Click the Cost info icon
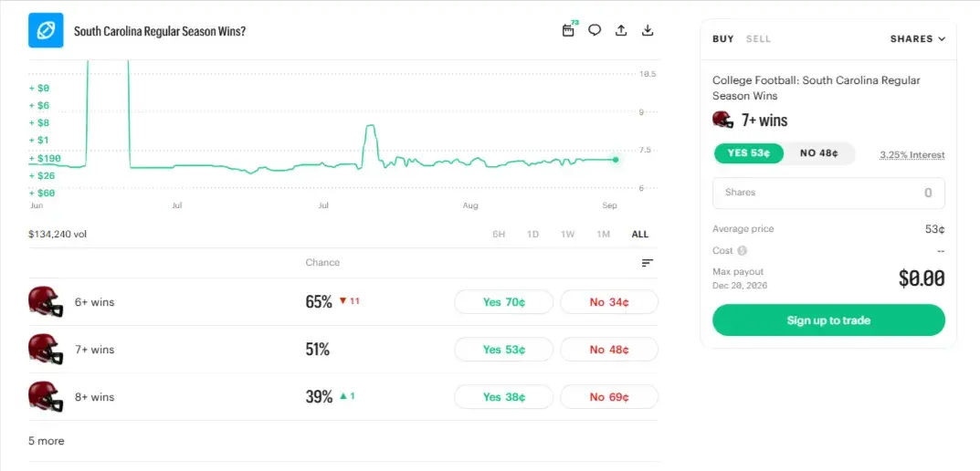Screen dimensions: 980x471 point(742,250)
